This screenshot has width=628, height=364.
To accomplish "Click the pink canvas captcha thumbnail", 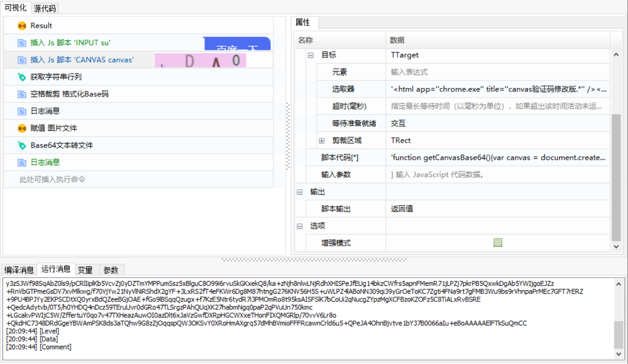I will pos(200,59).
